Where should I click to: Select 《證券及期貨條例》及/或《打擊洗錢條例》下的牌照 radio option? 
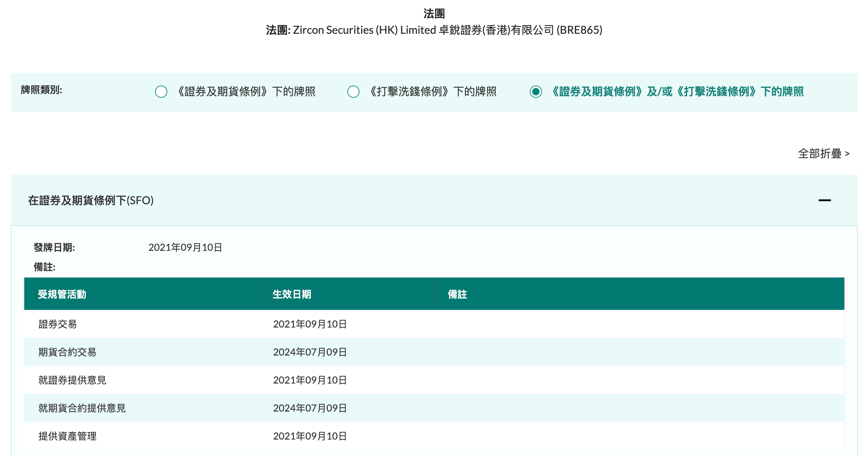536,92
